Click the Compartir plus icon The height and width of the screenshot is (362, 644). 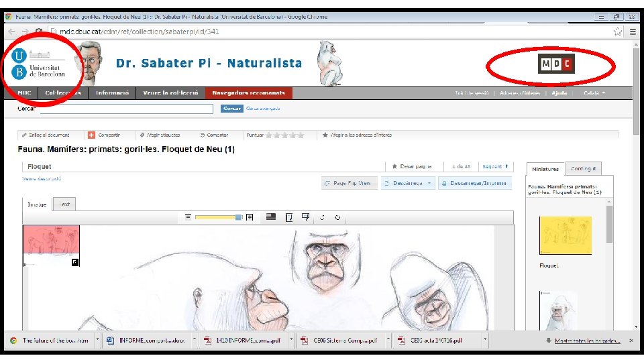[91, 135]
